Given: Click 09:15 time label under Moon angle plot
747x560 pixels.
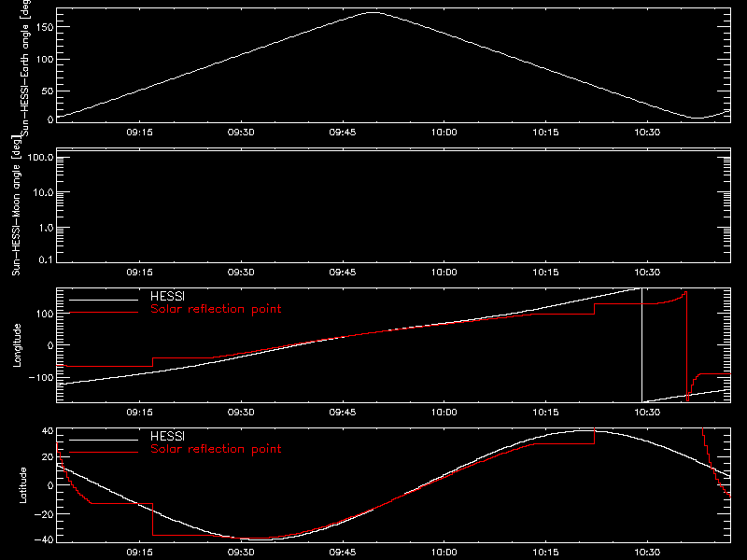Looking at the screenshot, I should pyautogui.click(x=139, y=273).
